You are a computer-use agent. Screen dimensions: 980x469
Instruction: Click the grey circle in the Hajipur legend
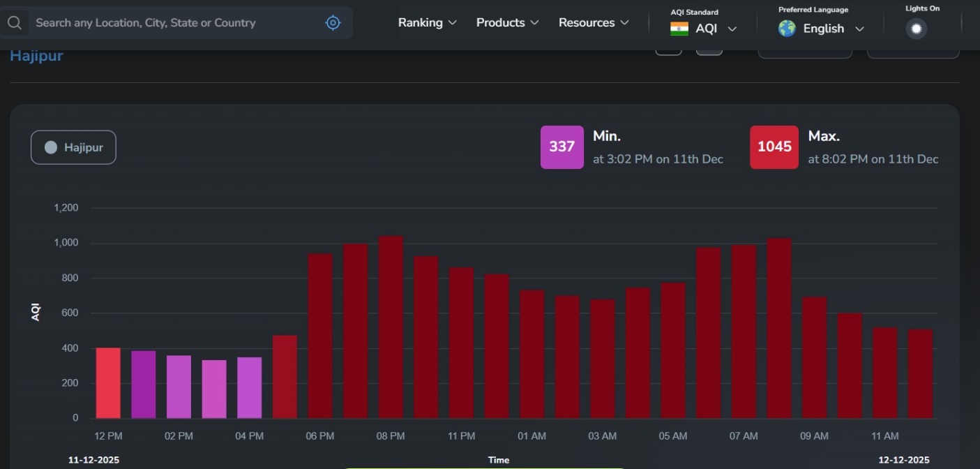51,147
